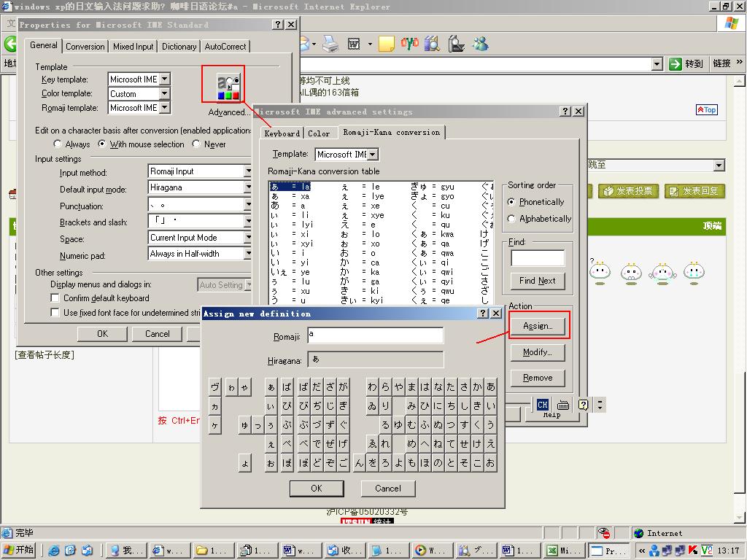The image size is (747, 560).
Task: Open the Key template dropdown
Action: [x=164, y=79]
